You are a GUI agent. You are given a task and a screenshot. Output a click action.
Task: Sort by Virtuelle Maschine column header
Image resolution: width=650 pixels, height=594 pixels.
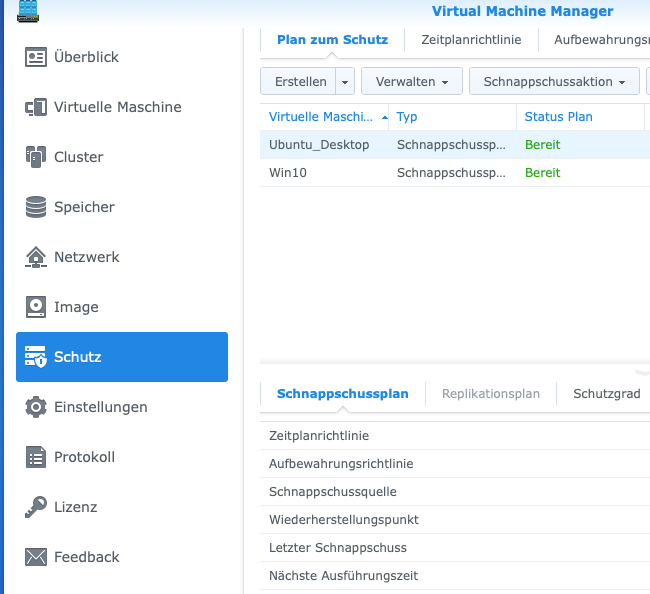(320, 117)
